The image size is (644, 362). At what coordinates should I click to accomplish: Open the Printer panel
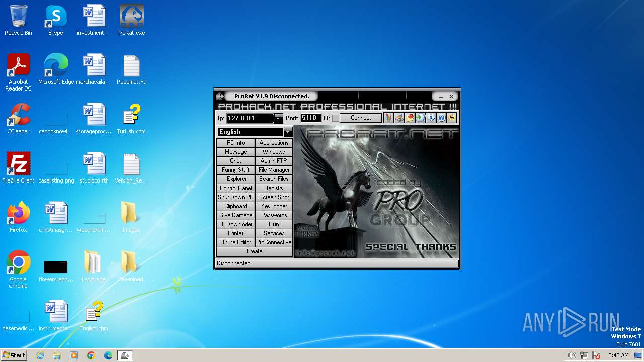[x=235, y=233]
